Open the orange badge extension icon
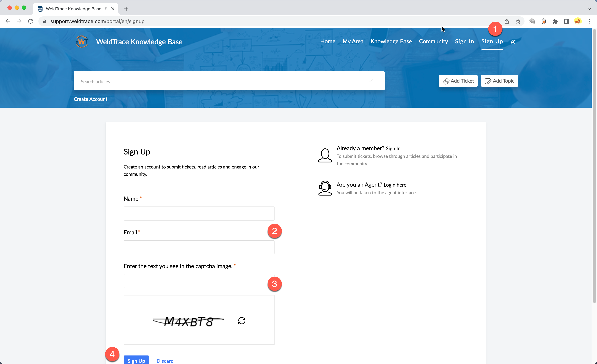 [x=544, y=21]
